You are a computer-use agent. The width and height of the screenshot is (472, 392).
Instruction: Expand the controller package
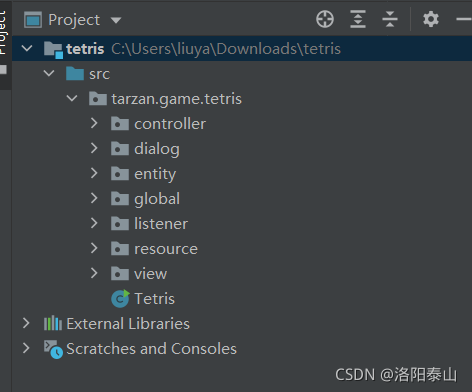(94, 123)
